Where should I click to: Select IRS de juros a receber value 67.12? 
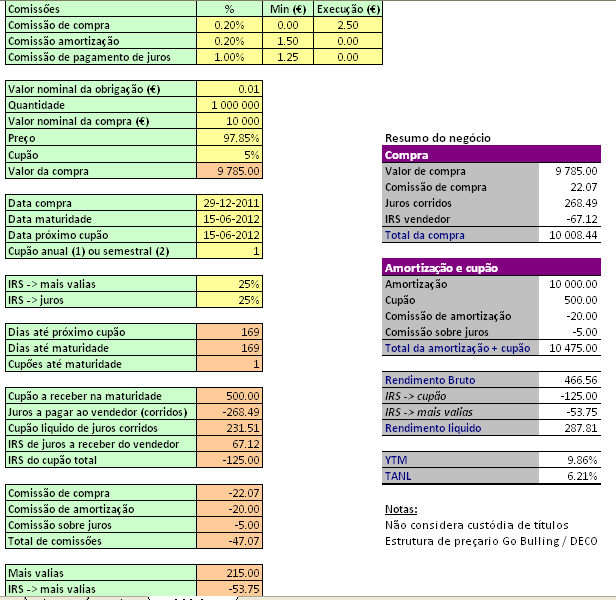[x=229, y=444]
